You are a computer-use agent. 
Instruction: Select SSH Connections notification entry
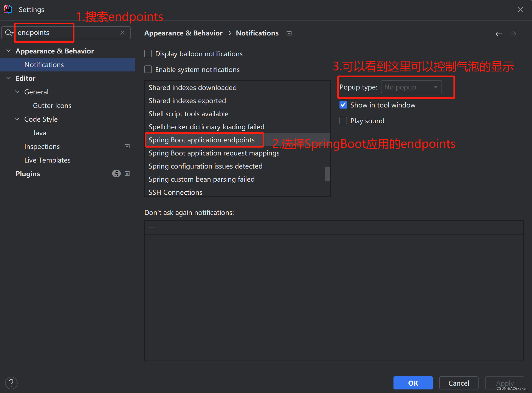click(237, 192)
